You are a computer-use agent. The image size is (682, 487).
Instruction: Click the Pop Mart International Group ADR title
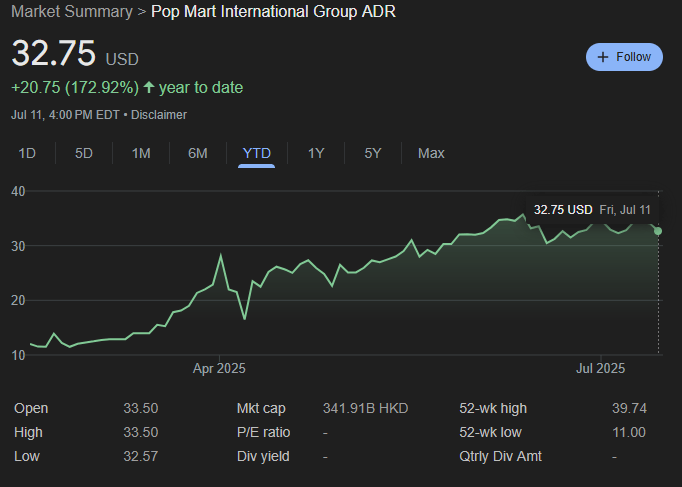(273, 11)
